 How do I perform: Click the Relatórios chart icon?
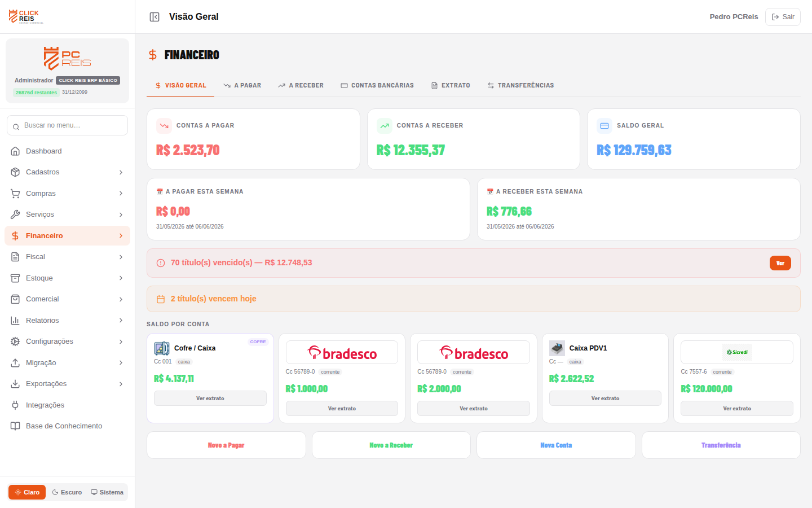15,321
